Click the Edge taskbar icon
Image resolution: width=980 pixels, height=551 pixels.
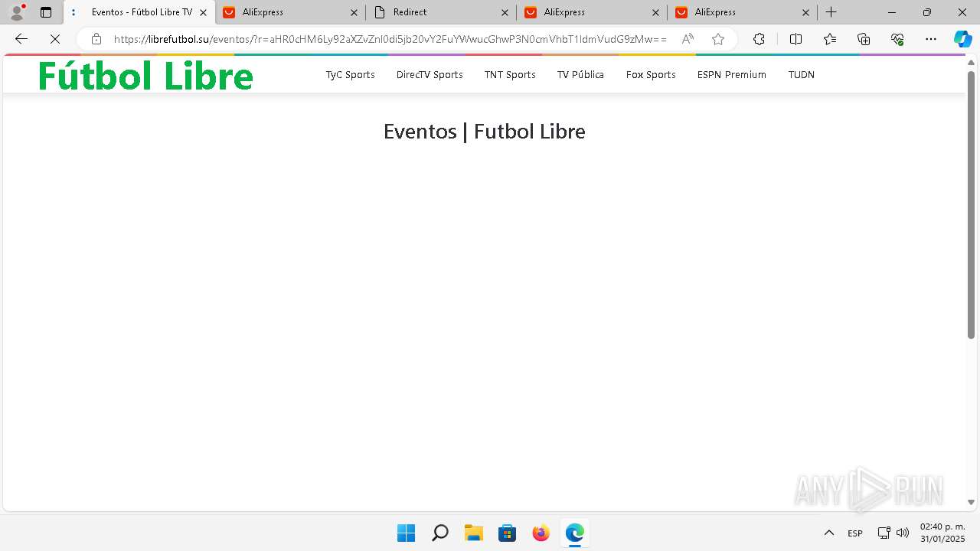pyautogui.click(x=574, y=533)
